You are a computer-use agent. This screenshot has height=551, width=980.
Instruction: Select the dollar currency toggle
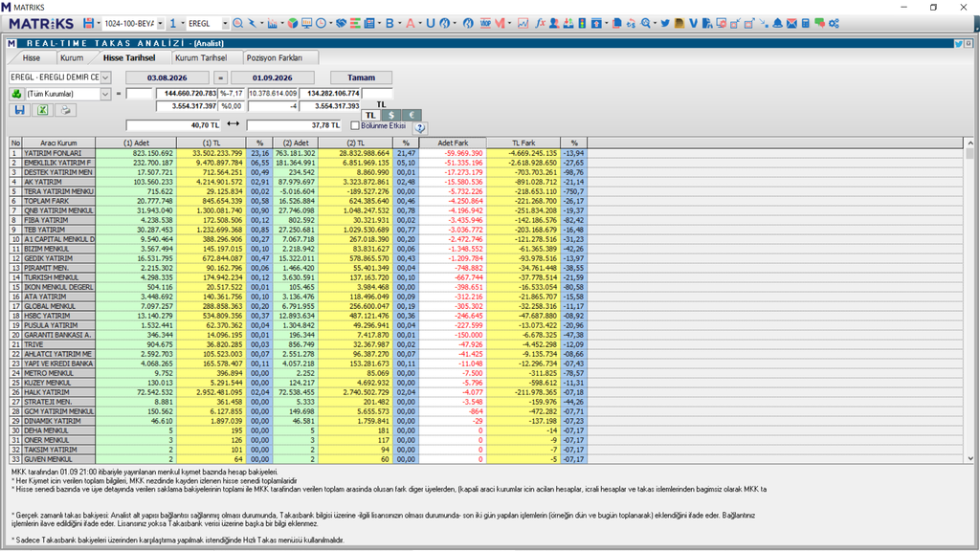point(390,115)
